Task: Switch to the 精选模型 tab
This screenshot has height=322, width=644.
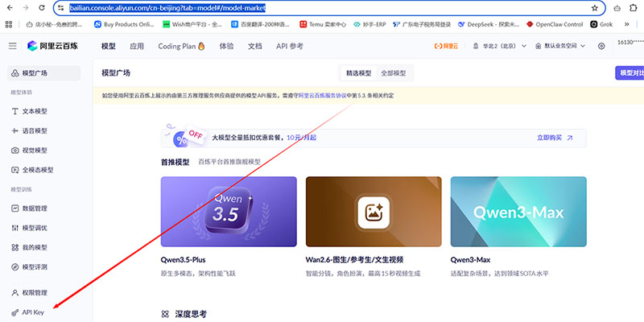Action: pyautogui.click(x=358, y=73)
